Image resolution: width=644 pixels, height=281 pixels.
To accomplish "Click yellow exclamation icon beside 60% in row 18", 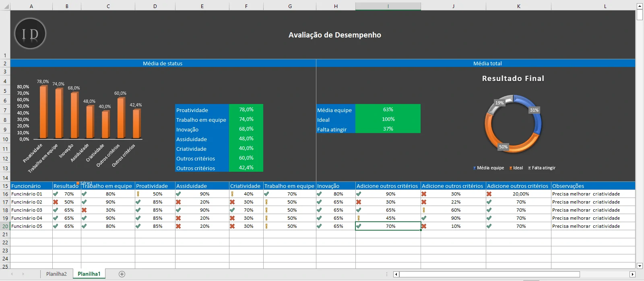I will (x=423, y=210).
